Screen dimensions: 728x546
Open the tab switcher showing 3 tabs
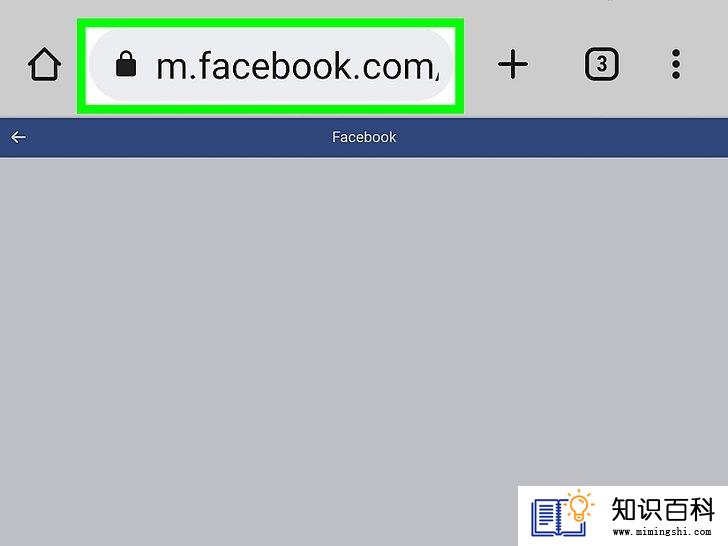pyautogui.click(x=602, y=64)
